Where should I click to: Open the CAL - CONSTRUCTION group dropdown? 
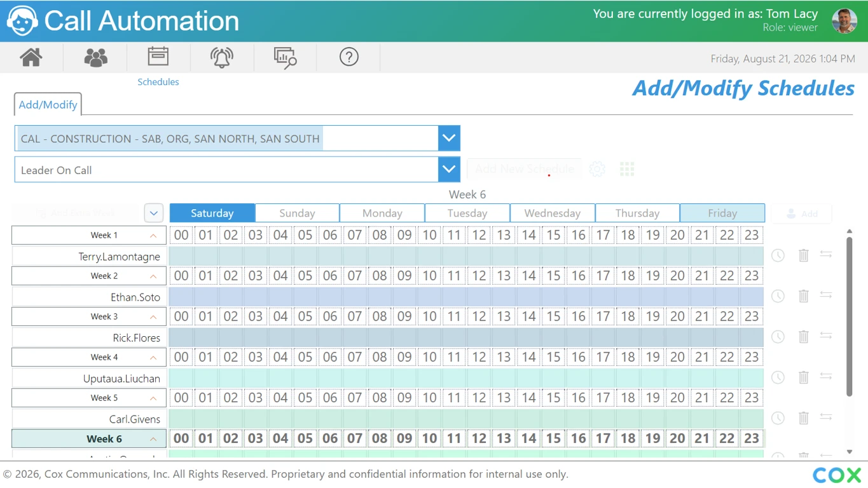coord(449,138)
